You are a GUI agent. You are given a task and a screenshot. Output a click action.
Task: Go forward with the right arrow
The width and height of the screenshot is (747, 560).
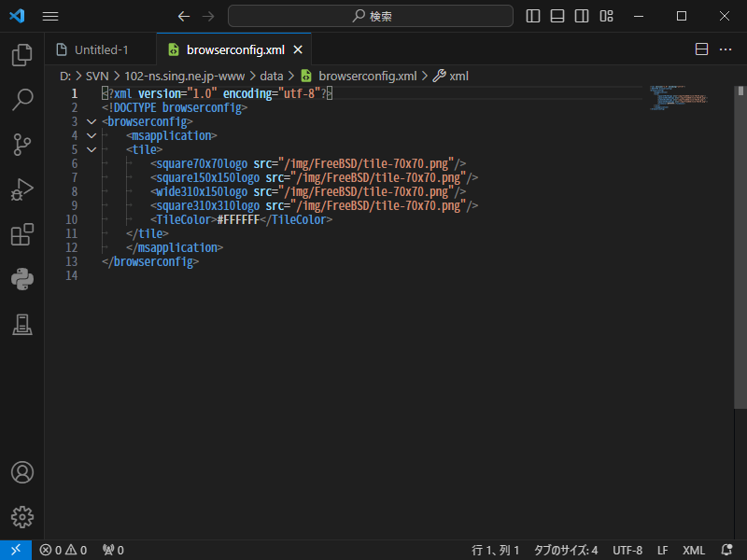pos(208,17)
